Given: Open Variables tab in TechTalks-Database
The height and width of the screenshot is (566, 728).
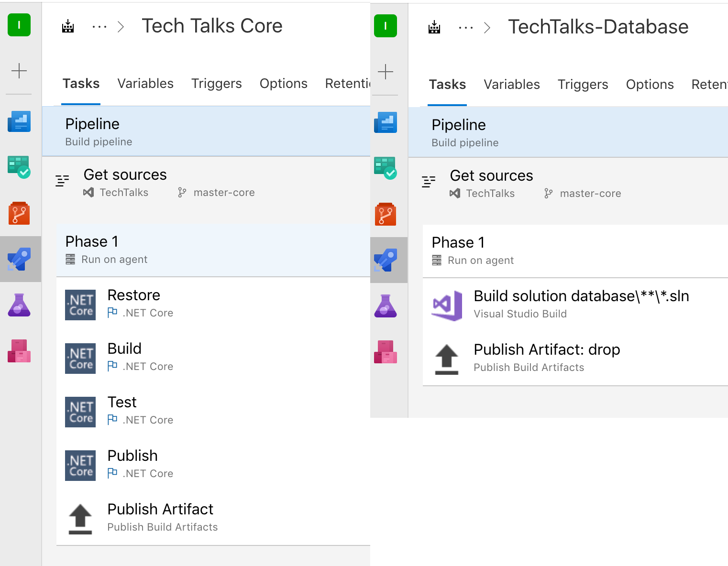Looking at the screenshot, I should (x=512, y=85).
